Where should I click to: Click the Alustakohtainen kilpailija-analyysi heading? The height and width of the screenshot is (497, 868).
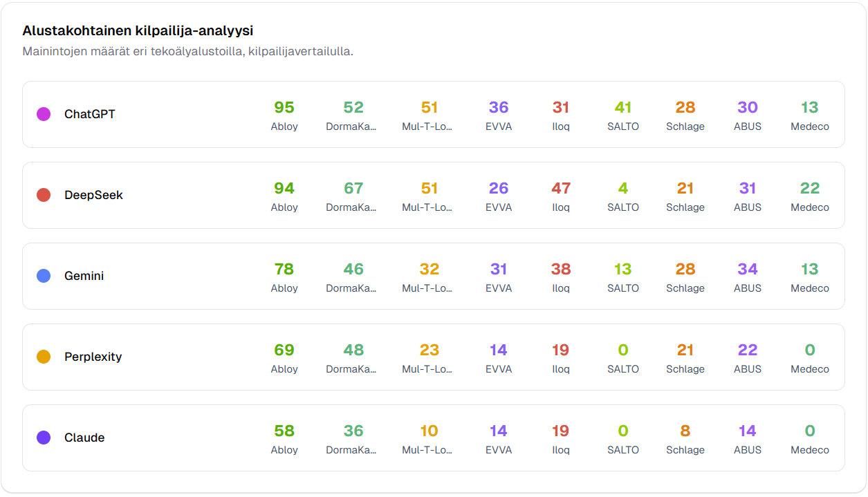[138, 30]
